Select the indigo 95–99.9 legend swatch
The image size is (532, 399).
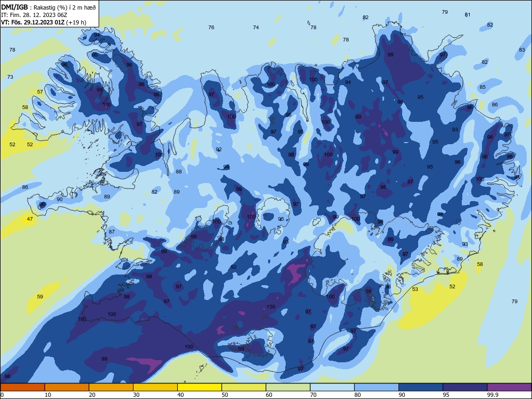tap(465, 387)
